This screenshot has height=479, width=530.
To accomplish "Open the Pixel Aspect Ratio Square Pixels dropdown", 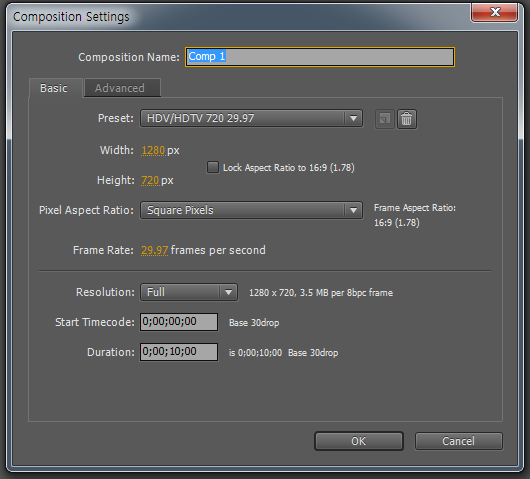I will coord(251,210).
